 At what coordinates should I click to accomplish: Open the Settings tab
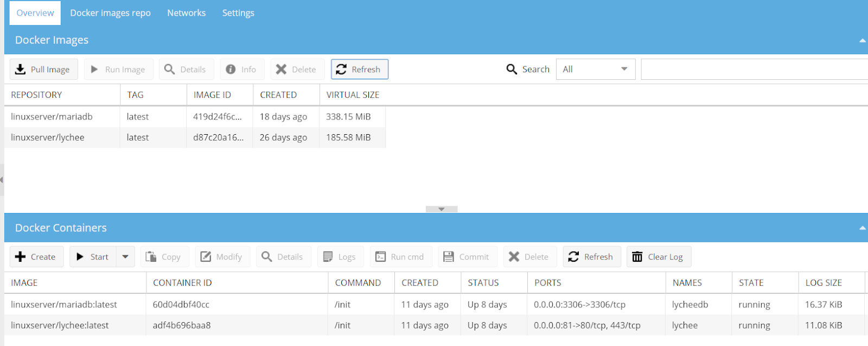pyautogui.click(x=238, y=13)
